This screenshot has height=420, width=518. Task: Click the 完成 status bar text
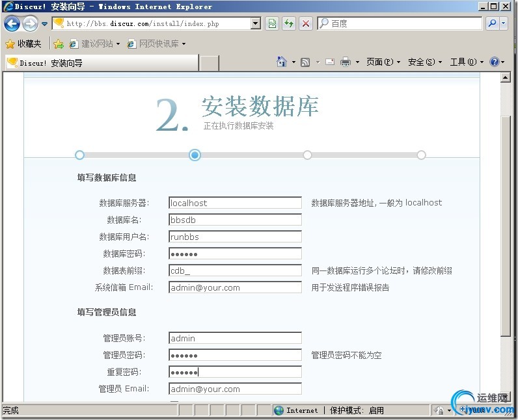coord(10,410)
